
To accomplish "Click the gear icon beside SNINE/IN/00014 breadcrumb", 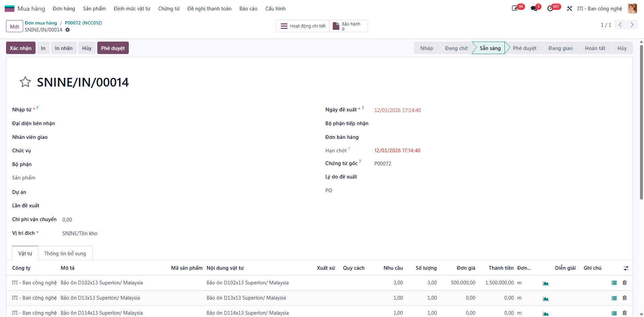I will point(67,30).
